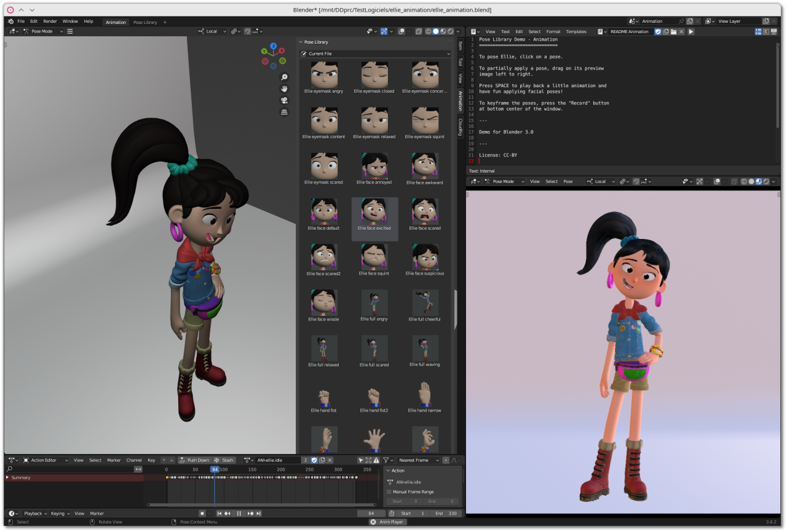Viewport: 787px width, 532px height.
Task: Open the Action Editor mode dropdown
Action: tap(44, 460)
